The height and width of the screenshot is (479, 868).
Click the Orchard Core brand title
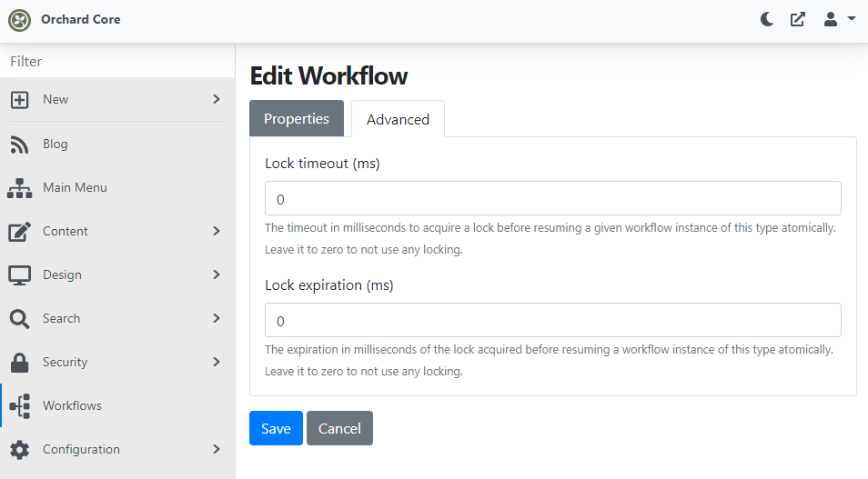pyautogui.click(x=81, y=19)
